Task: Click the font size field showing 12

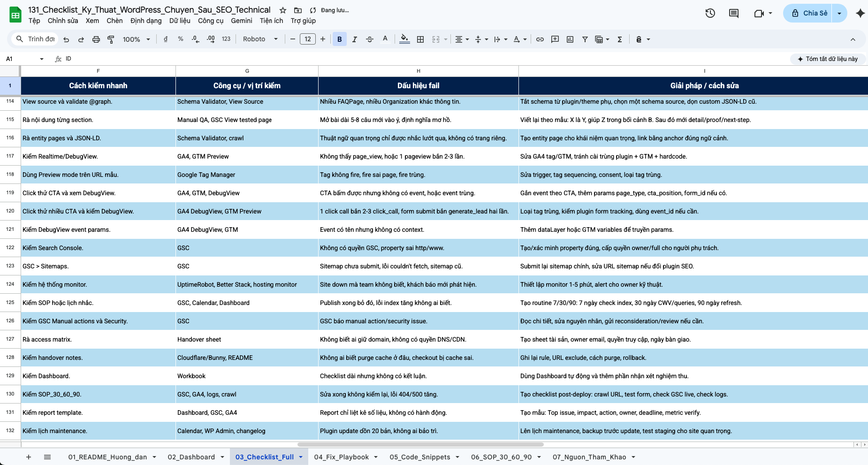Action: coord(308,39)
